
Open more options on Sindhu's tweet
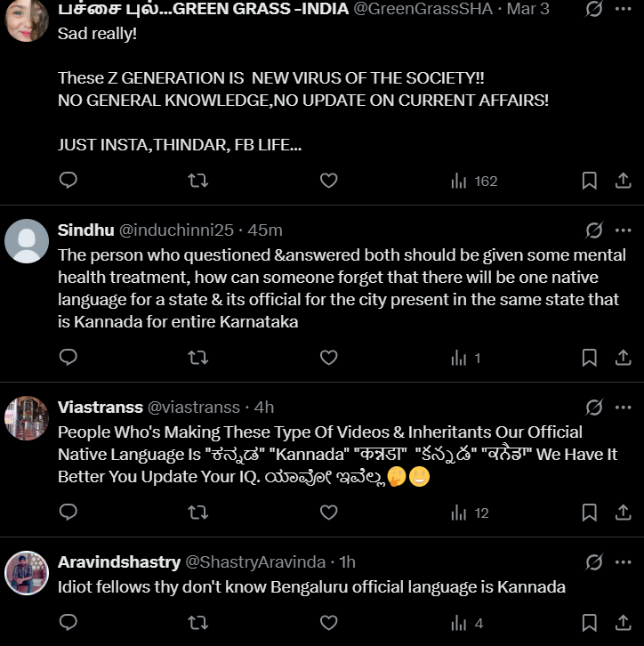coord(623,230)
